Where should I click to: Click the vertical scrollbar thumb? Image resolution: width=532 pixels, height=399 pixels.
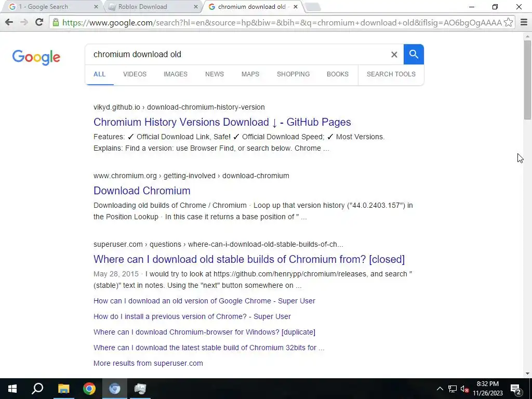[x=527, y=79]
